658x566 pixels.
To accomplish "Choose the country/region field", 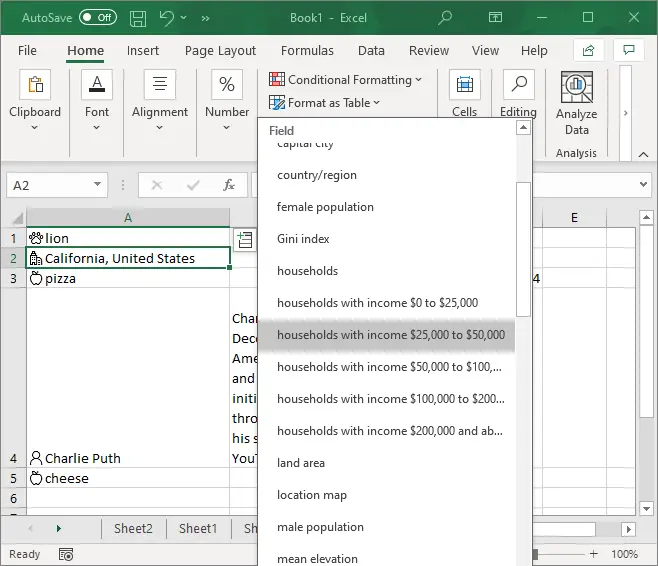I will pos(386,175).
